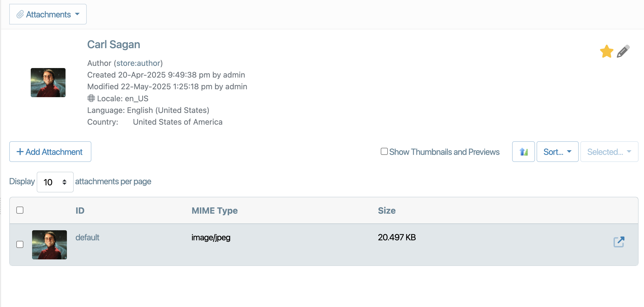This screenshot has height=307, width=644.
Task: Click the default attachment thumbnail image
Action: (x=49, y=245)
